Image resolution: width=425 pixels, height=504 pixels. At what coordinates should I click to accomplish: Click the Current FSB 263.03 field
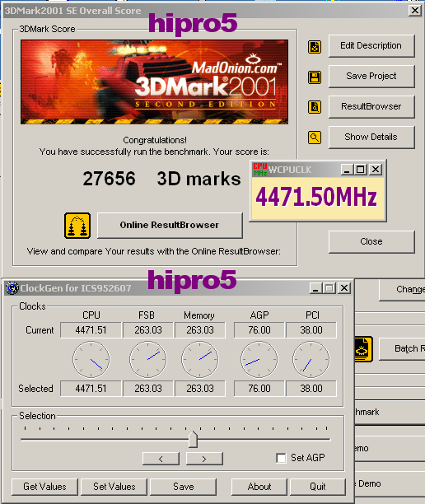(x=148, y=330)
